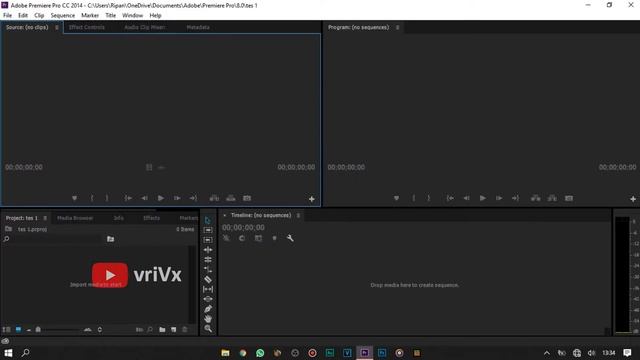
Task: Toggle Snap in the Timeline panel
Action: [x=242, y=238]
